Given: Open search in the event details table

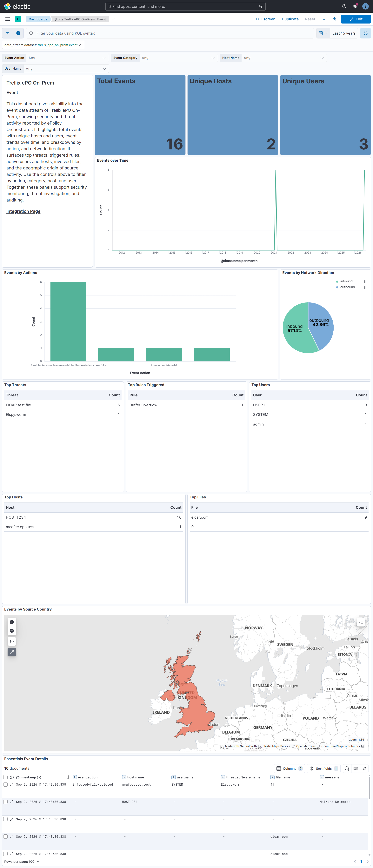Looking at the screenshot, I should tap(347, 769).
